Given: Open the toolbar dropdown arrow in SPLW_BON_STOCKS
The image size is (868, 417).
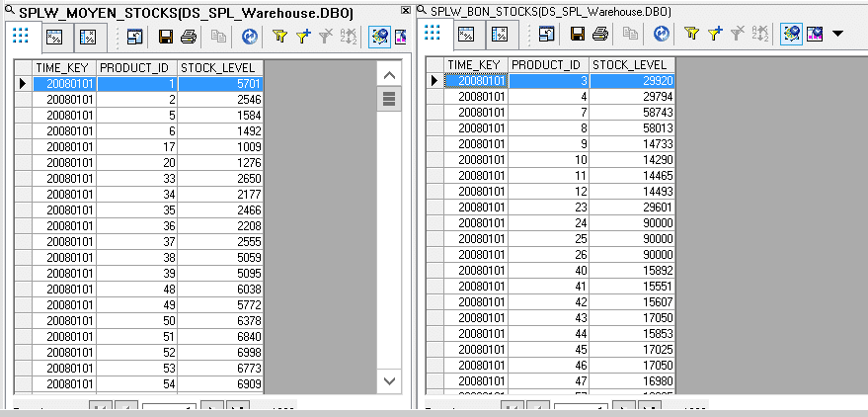Looking at the screenshot, I should [837, 34].
